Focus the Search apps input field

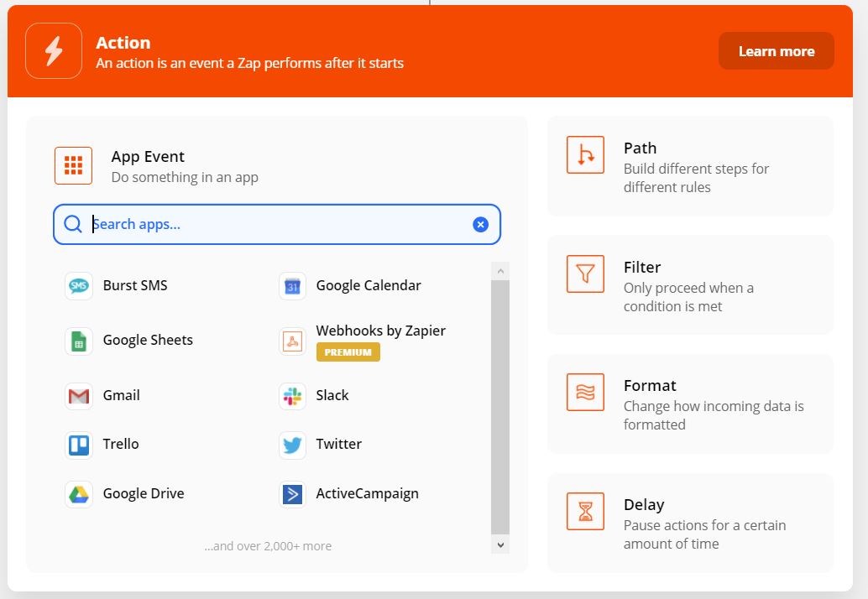pyautogui.click(x=277, y=224)
